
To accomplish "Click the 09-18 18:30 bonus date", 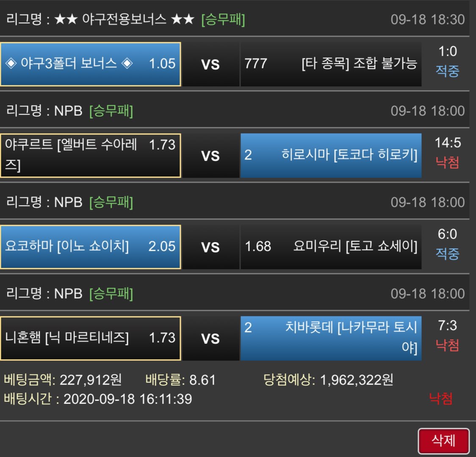I will 427,19.
